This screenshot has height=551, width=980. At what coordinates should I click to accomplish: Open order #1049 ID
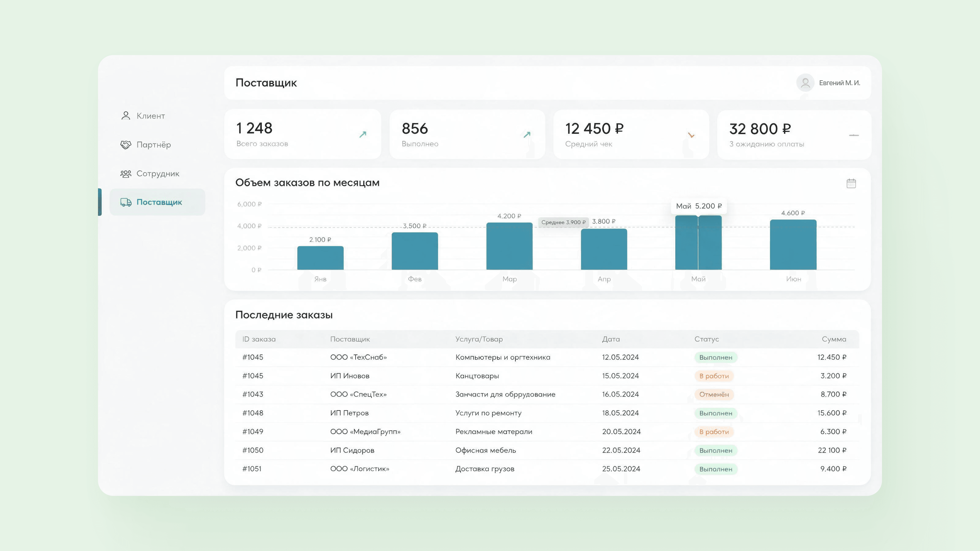(253, 432)
